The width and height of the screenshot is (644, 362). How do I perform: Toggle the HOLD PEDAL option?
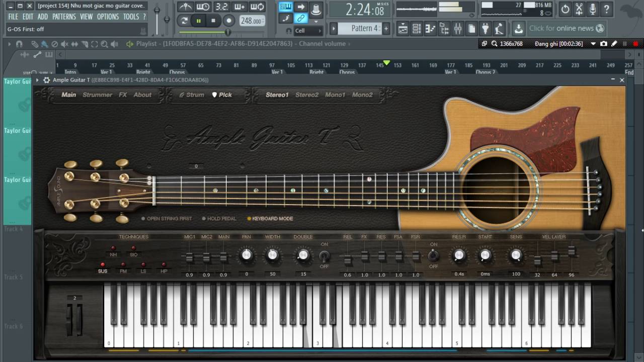[x=219, y=219]
